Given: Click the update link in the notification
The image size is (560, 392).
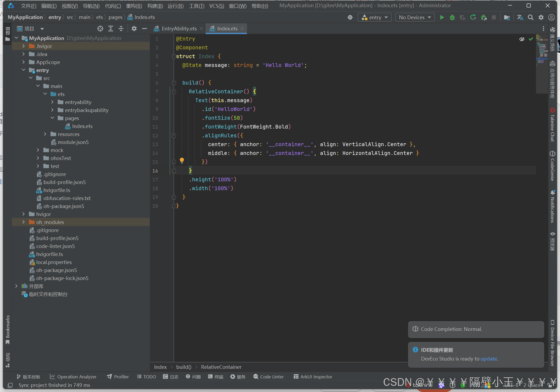Looking at the screenshot, I should 489,359.
